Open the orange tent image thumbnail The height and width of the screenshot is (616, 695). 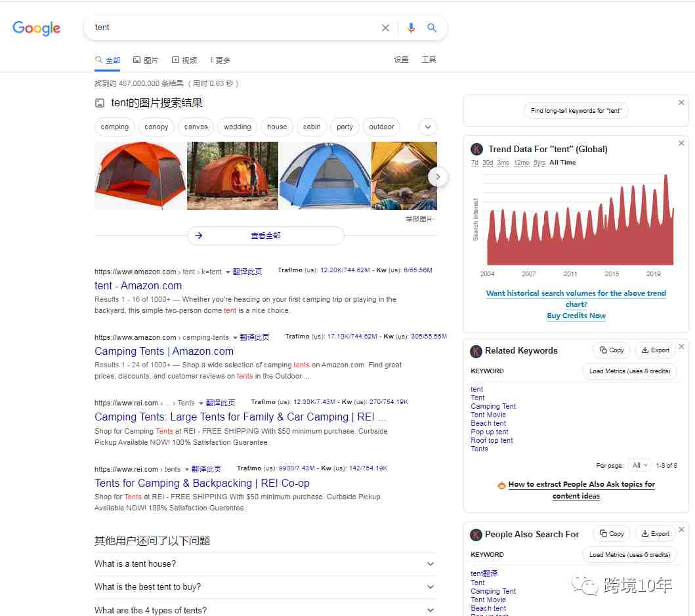[140, 176]
